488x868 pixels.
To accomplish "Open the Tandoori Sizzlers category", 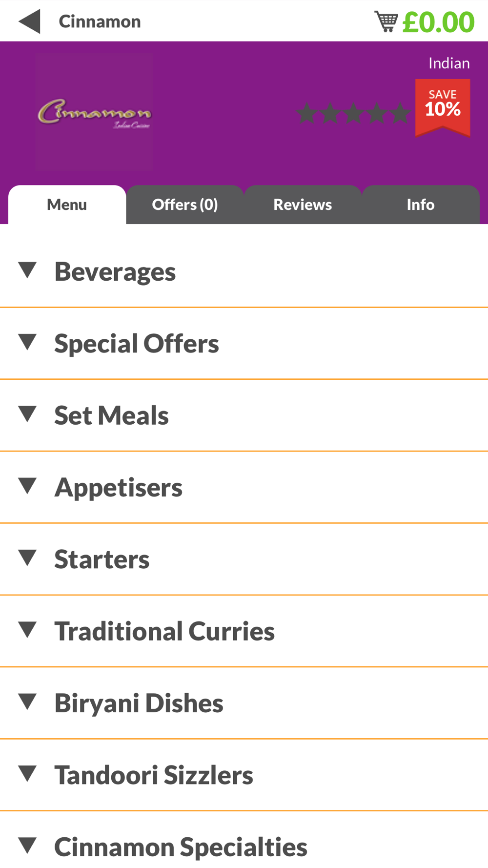I will click(x=244, y=775).
